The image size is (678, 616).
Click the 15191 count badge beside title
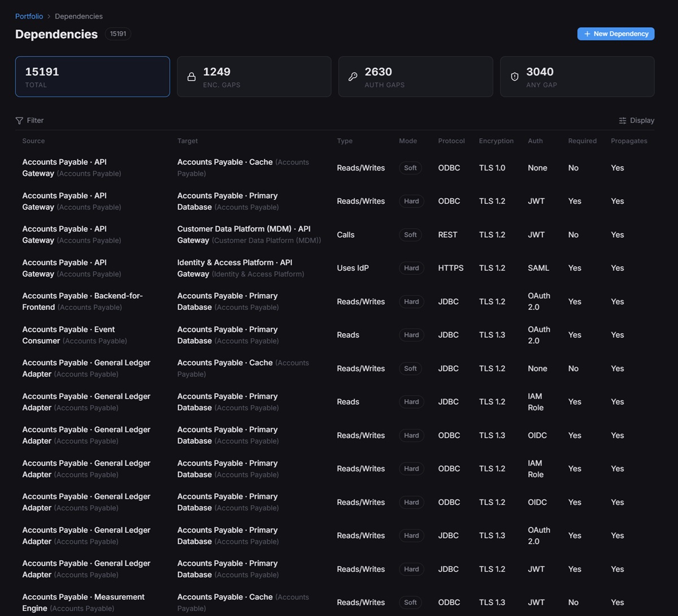click(118, 34)
